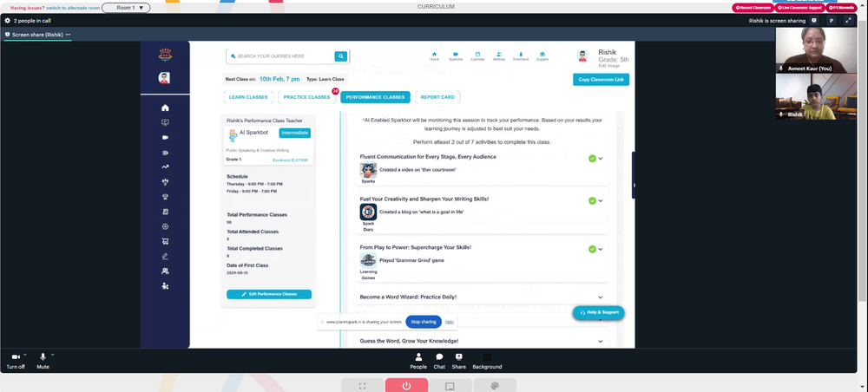
Task: Select the Screen share (Rishik) tab
Action: 37,35
